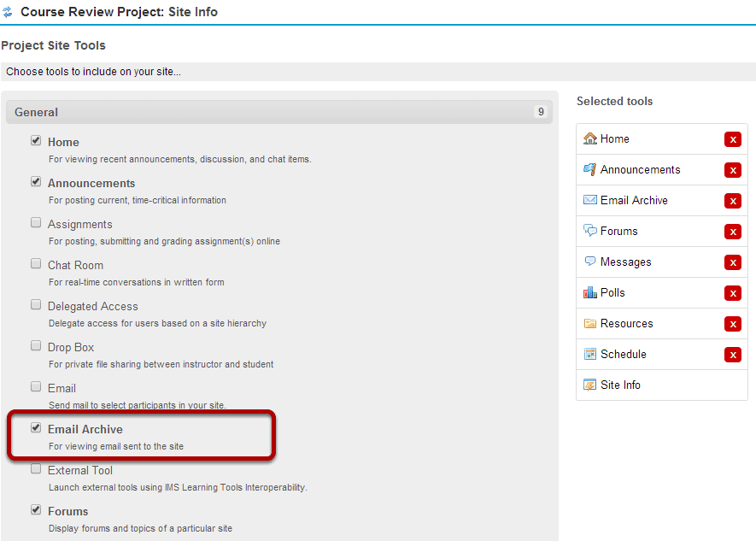Enable the Assignments checkbox
Viewport: 756px width, 541px height.
tap(36, 222)
